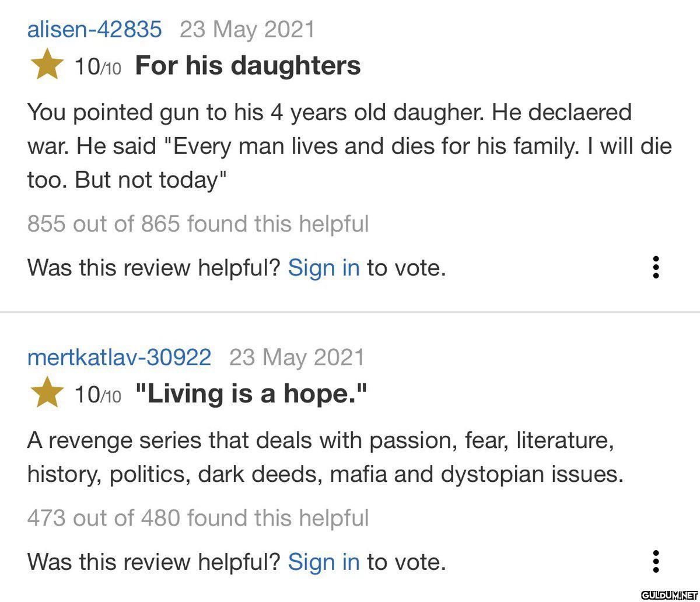Click the divider line between the reviews
Screen dimensions: 700x602
click(x=350, y=312)
